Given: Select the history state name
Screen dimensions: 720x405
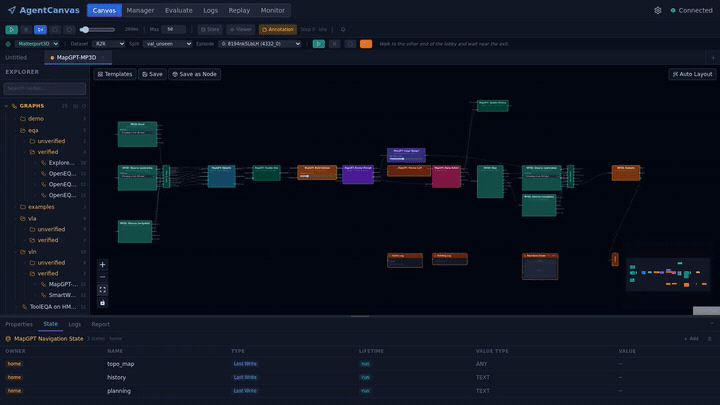Looking at the screenshot, I should pyautogui.click(x=117, y=377).
